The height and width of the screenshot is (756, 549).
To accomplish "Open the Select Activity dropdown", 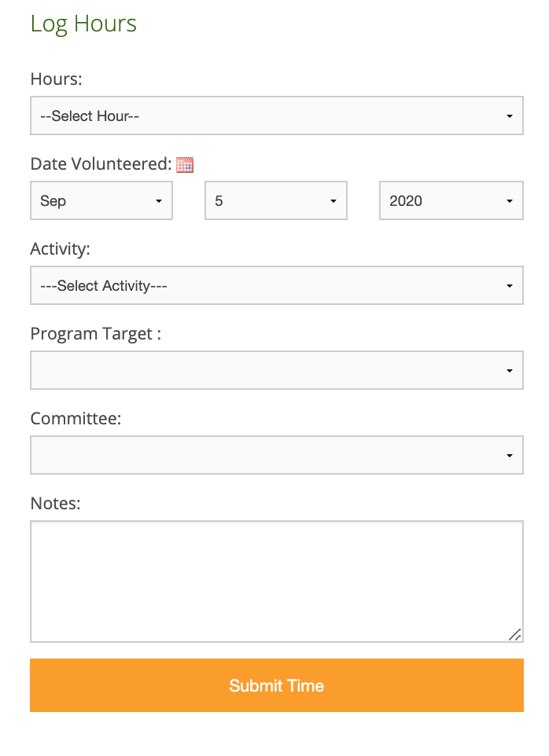I will tap(276, 285).
